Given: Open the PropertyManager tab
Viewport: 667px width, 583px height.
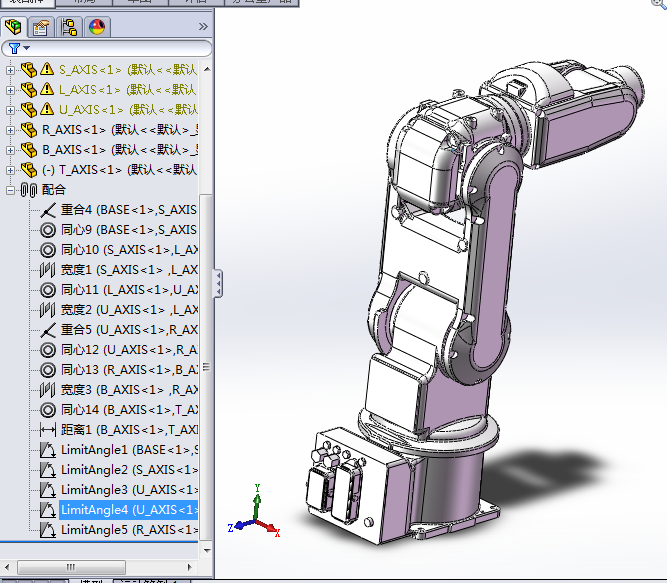Looking at the screenshot, I should tap(41, 27).
